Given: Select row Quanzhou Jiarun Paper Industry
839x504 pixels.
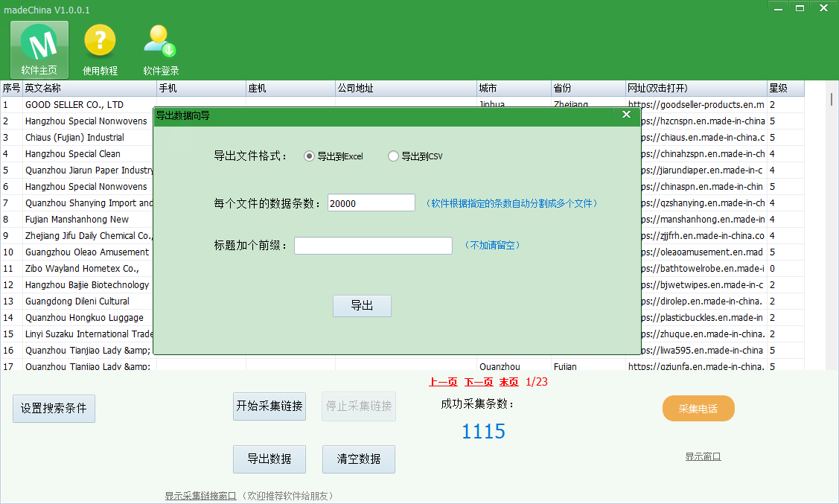Looking at the screenshot, I should click(77, 170).
